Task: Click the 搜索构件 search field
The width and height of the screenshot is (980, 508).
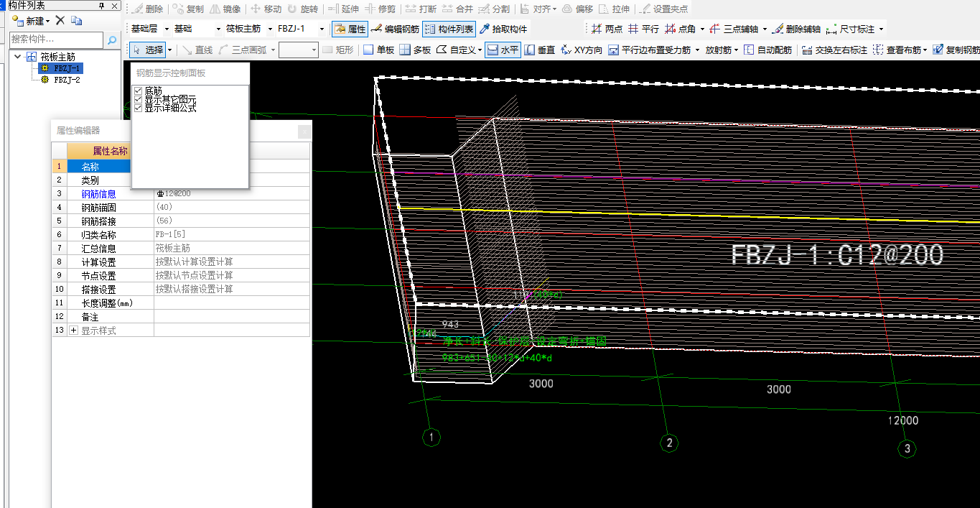Action: [x=57, y=40]
